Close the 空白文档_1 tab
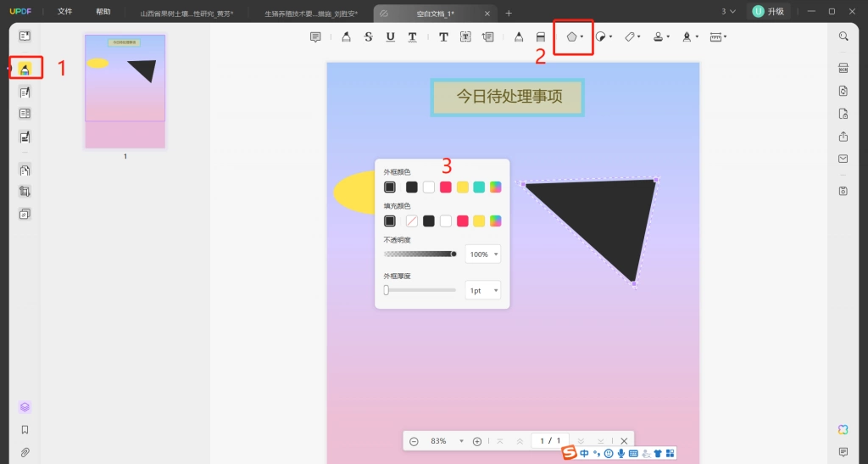Viewport: 868px width, 464px height. click(487, 14)
